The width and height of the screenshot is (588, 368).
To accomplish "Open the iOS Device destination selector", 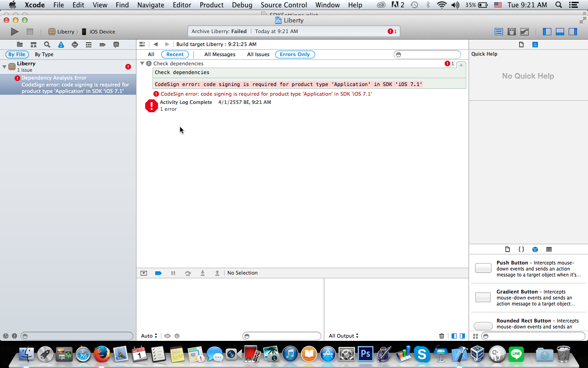I will pyautogui.click(x=98, y=32).
